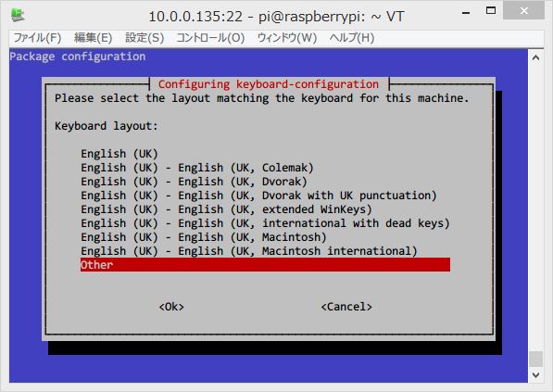The width and height of the screenshot is (553, 392).
Task: Select English (UK, extended WinKeys) layout
Action: [226, 209]
